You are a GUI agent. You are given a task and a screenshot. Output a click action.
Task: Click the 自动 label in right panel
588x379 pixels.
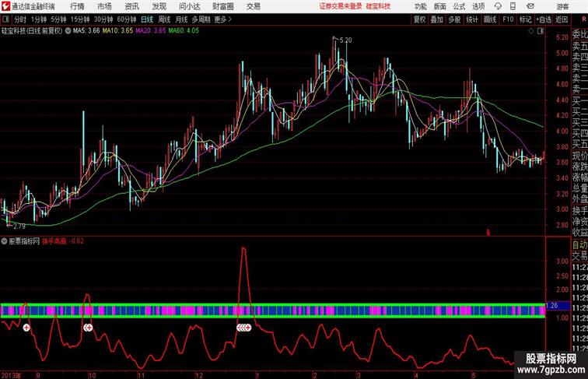[x=579, y=245]
